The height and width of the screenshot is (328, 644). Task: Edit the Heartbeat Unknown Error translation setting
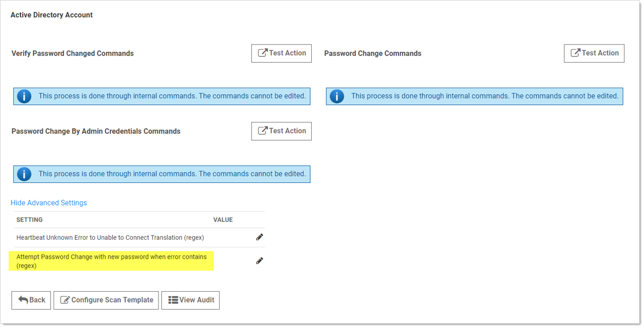259,237
